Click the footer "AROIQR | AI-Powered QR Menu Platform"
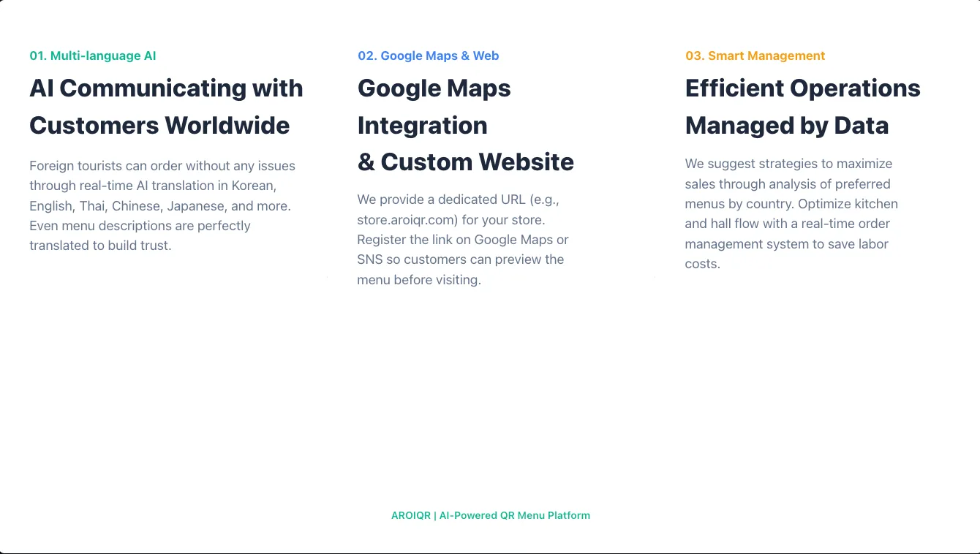Image resolution: width=980 pixels, height=554 pixels. pyautogui.click(x=490, y=515)
